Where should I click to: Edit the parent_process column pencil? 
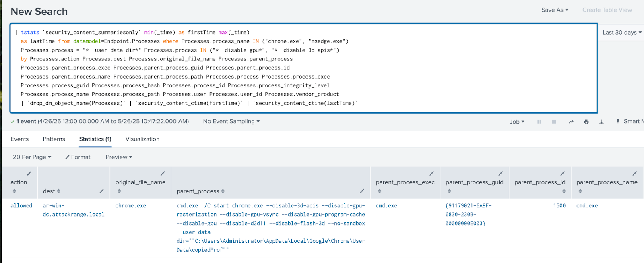coord(362,191)
